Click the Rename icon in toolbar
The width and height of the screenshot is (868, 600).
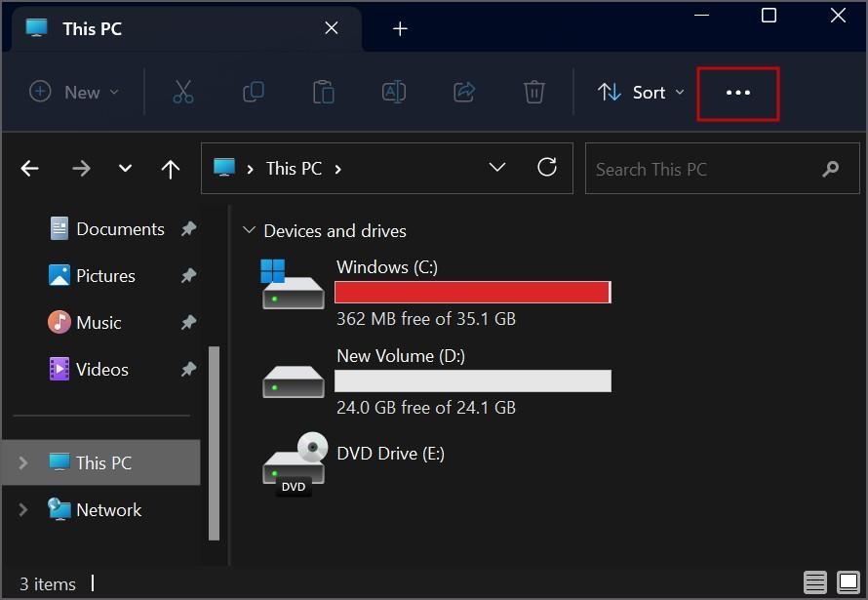click(394, 92)
